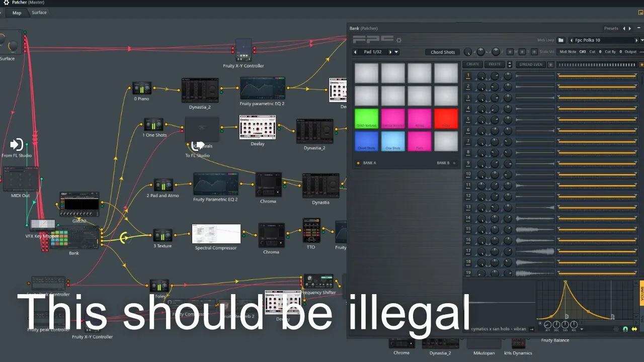Select next preset arrow in Bank window
Image resolution: width=644 pixels, height=362 pixels.
coord(630,28)
